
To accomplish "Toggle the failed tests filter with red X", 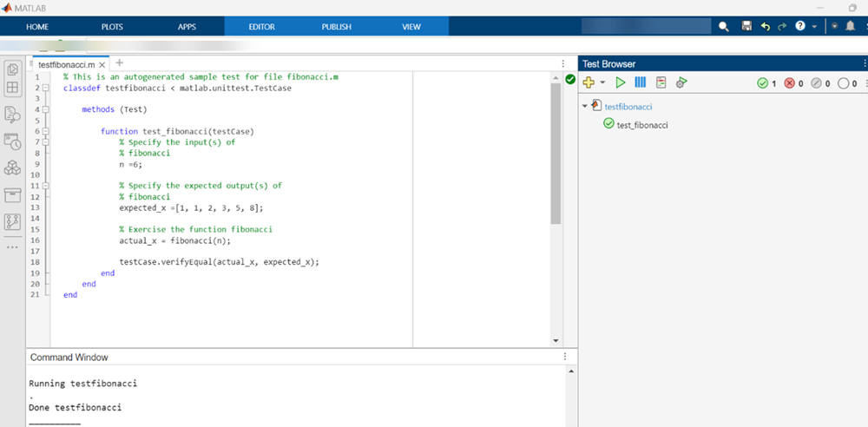I will (793, 83).
